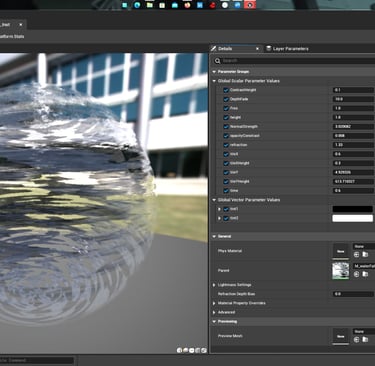Click the Preview Mesh None thumbnail
The image size is (375, 366).
point(341,336)
